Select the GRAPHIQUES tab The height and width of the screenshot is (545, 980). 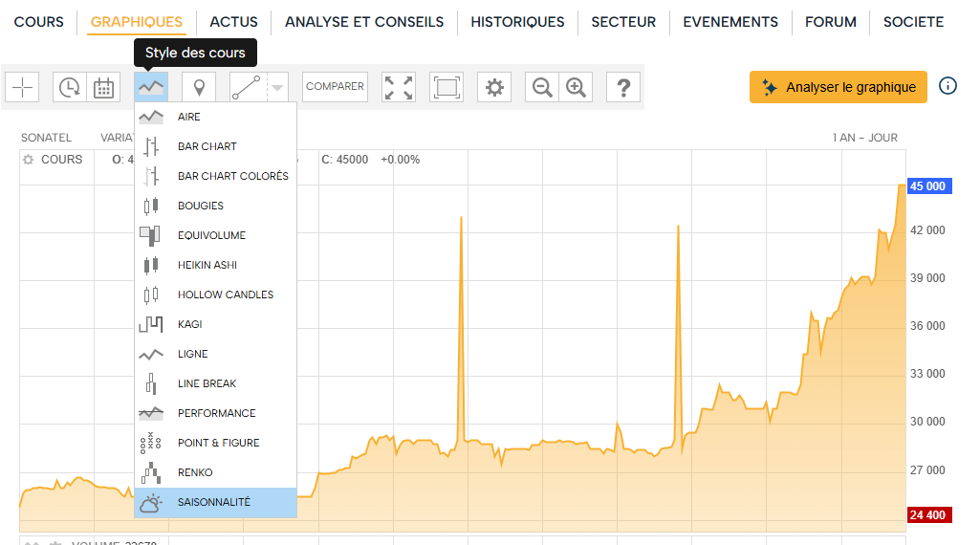click(x=137, y=22)
